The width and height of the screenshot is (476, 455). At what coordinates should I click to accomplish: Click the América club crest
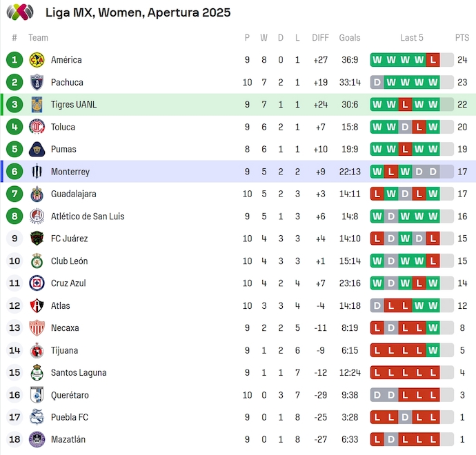[37, 60]
